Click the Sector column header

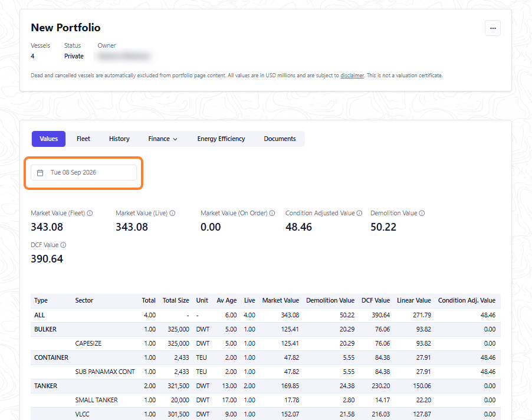point(84,301)
